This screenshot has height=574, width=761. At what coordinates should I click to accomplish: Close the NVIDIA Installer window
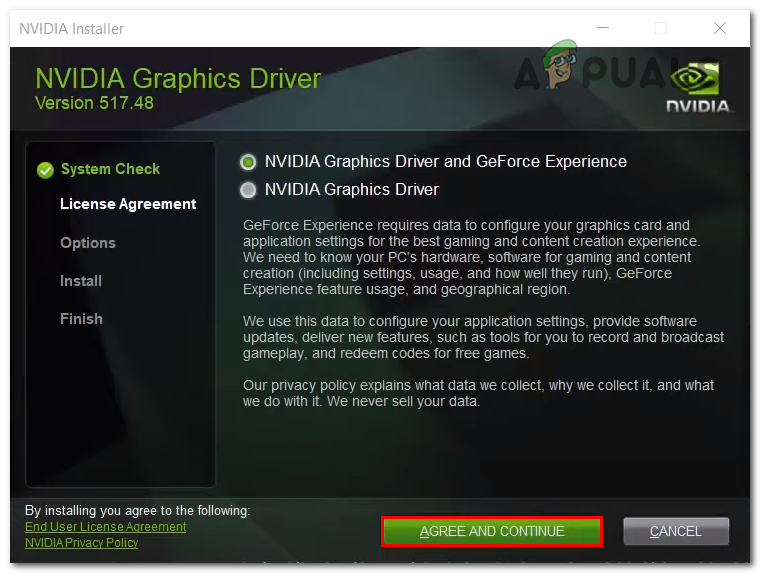click(720, 28)
